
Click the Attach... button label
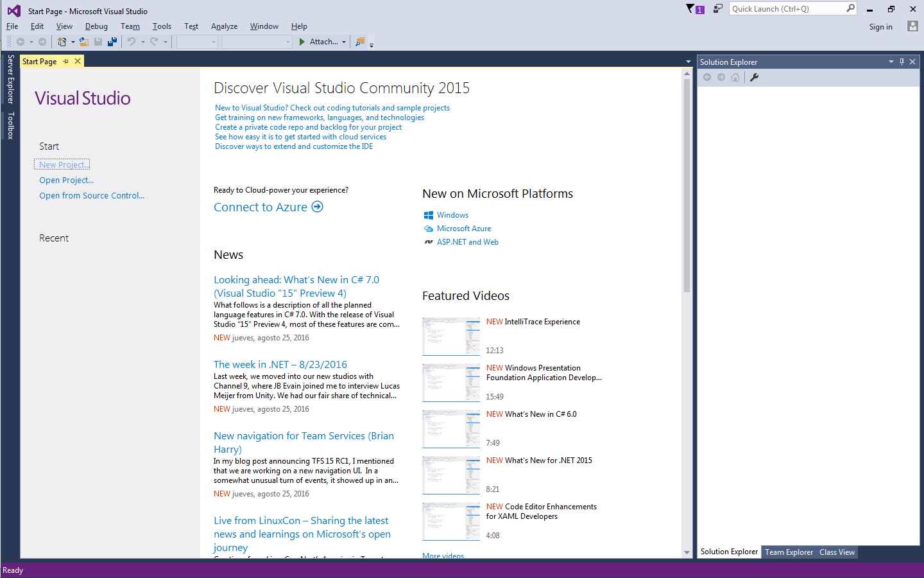click(x=324, y=42)
